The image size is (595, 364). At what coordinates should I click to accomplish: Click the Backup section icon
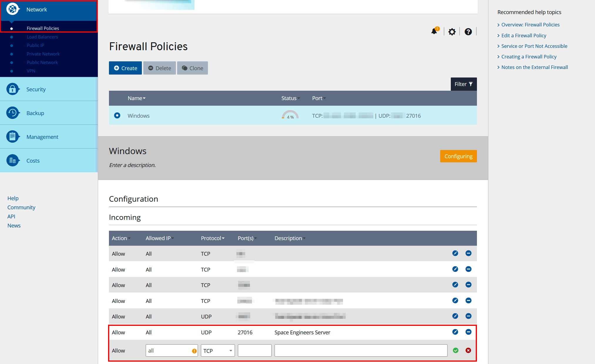pos(13,113)
